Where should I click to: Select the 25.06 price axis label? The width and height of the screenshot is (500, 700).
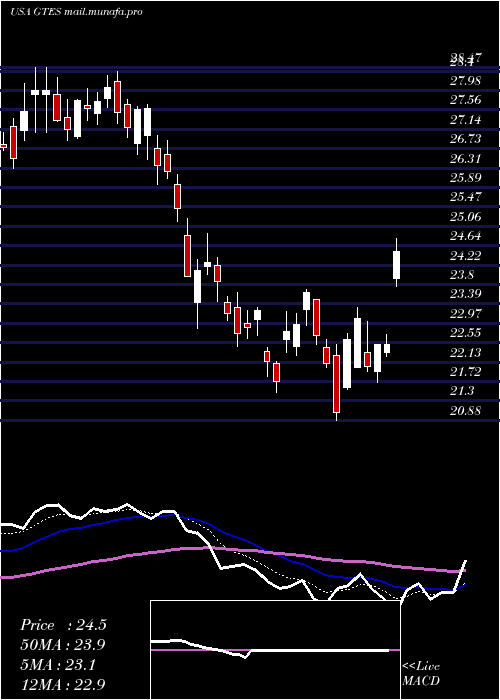tap(466, 217)
